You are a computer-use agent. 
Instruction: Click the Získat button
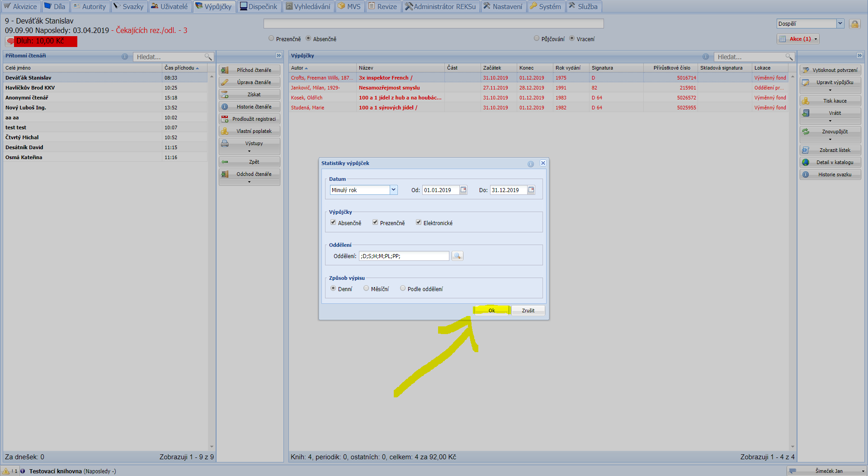click(x=250, y=94)
